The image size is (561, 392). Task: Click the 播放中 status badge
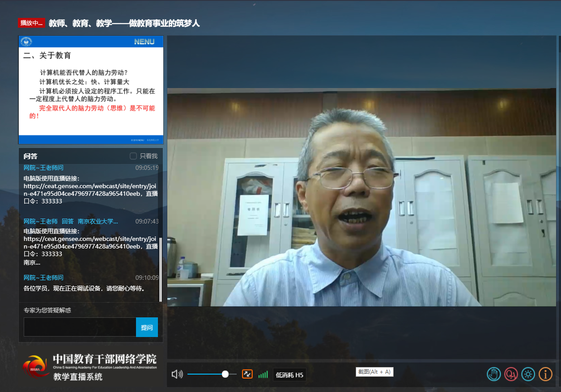click(x=31, y=23)
